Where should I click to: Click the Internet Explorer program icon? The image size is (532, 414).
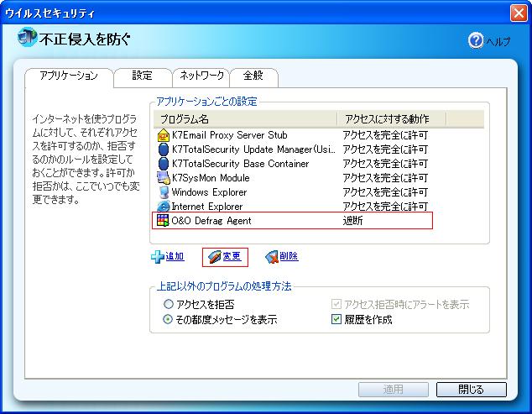163,206
